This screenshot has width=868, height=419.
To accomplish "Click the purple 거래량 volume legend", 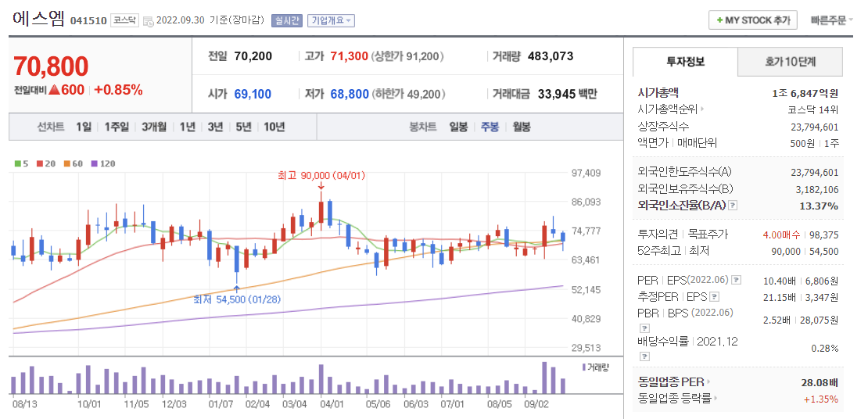I will click(595, 367).
